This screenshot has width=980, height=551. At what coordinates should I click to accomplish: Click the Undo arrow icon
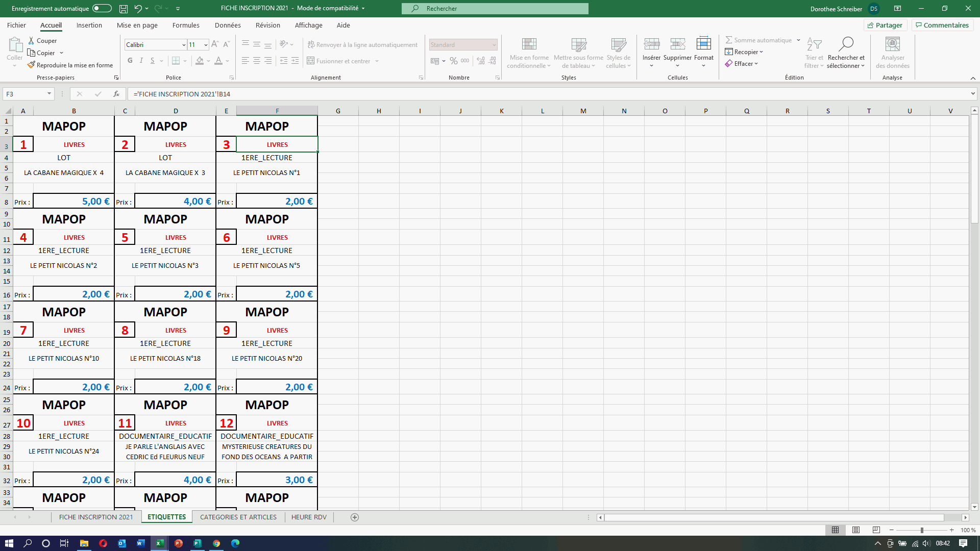pos(137,9)
